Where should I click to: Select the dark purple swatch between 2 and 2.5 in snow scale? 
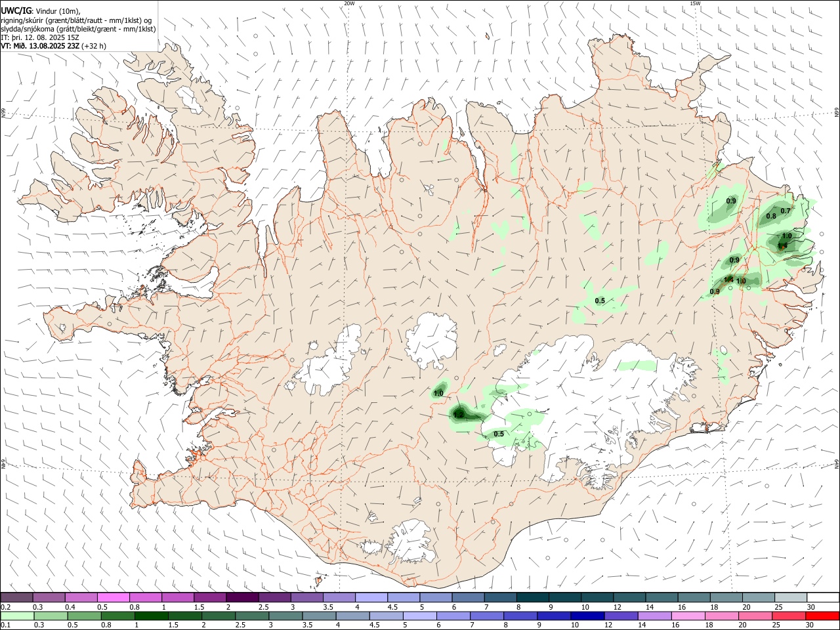click(242, 597)
